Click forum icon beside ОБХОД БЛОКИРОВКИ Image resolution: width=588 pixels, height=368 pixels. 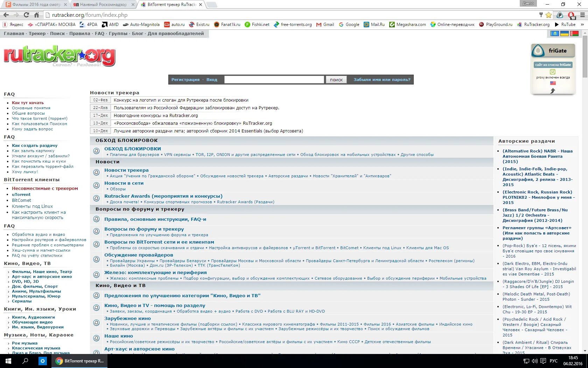[96, 151]
